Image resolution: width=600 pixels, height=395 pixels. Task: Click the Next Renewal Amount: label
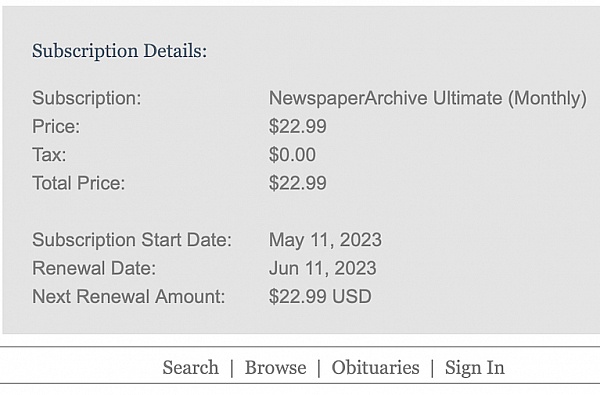coord(129,297)
